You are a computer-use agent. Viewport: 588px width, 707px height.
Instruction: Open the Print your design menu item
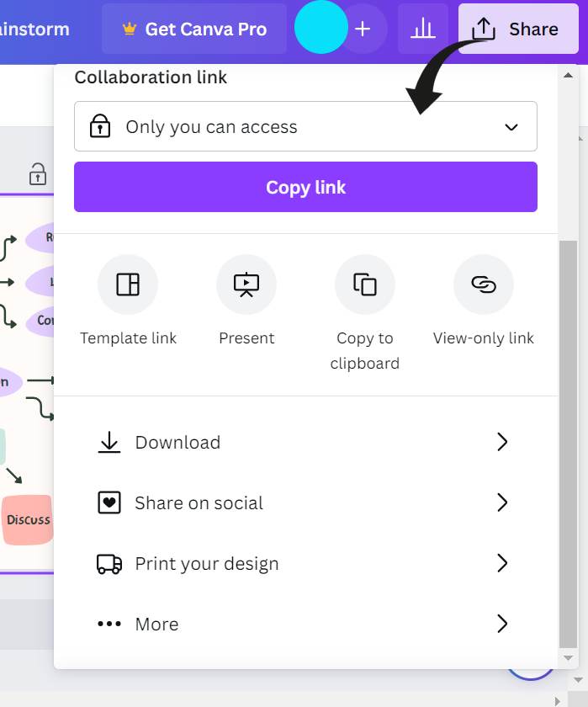tap(206, 564)
